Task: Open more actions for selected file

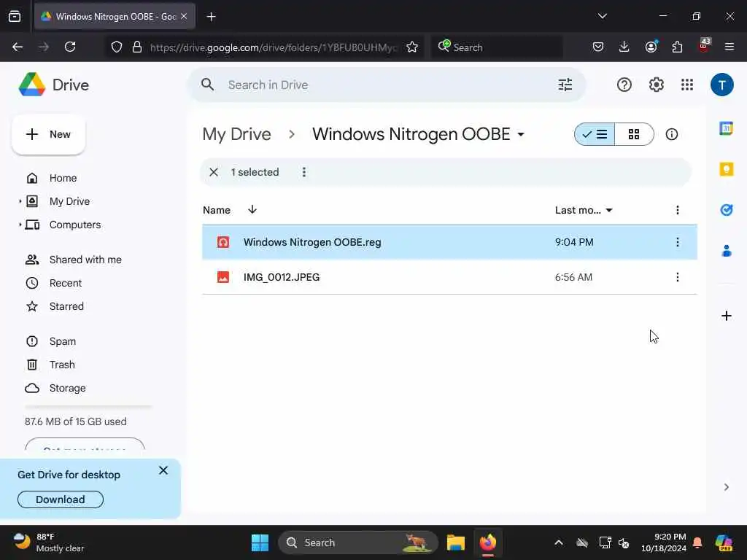Action: 304,172
